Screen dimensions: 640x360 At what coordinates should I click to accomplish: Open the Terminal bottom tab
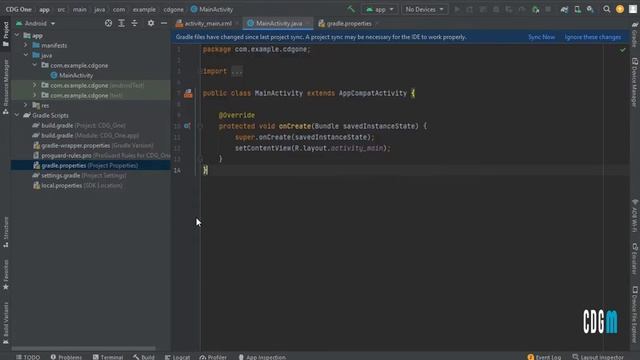pyautogui.click(x=108, y=357)
